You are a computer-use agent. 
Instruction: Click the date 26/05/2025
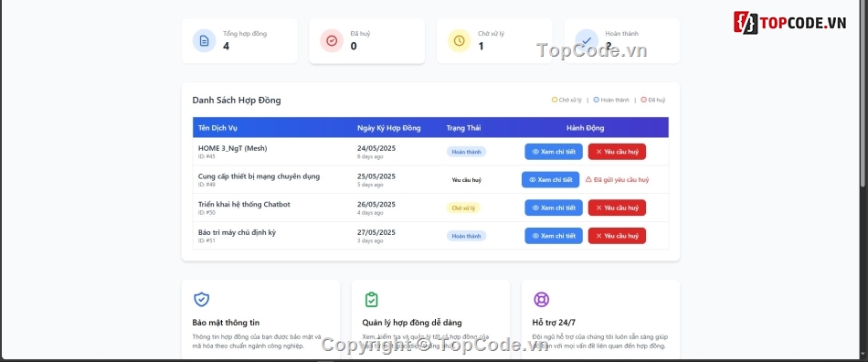376,204
